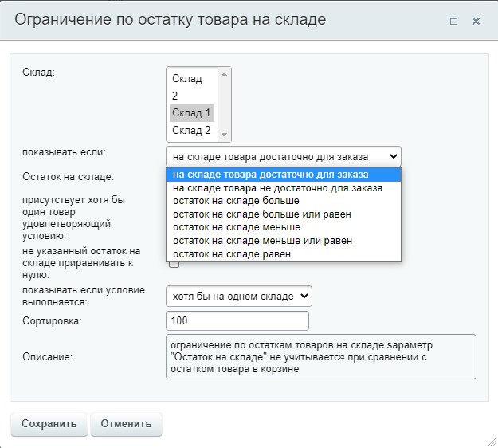Click the warehouse list scroll-down arrow
498x448 pixels.
pos(225,135)
